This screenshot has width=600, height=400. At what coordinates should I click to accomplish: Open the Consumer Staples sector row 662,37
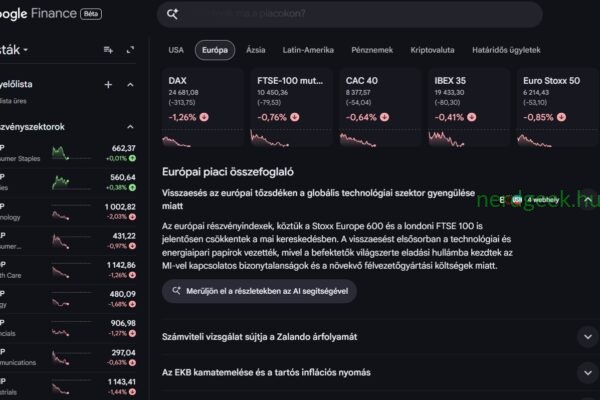click(68, 153)
